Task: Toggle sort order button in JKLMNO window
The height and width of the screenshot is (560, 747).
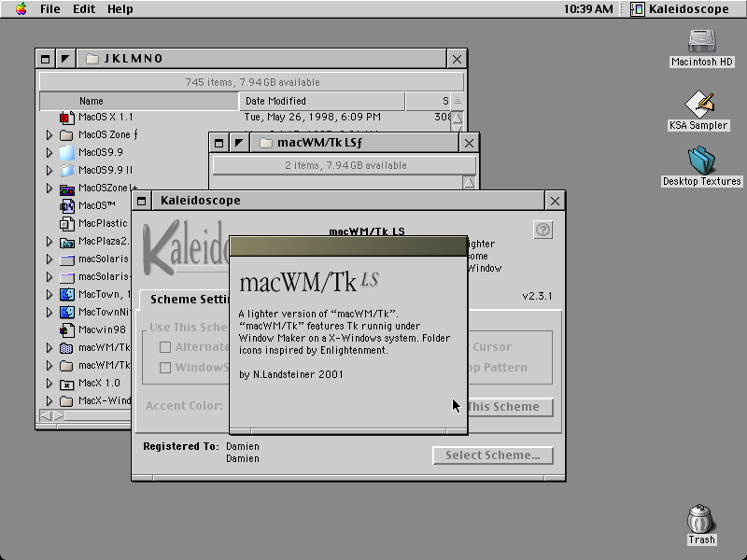Action: point(458,101)
